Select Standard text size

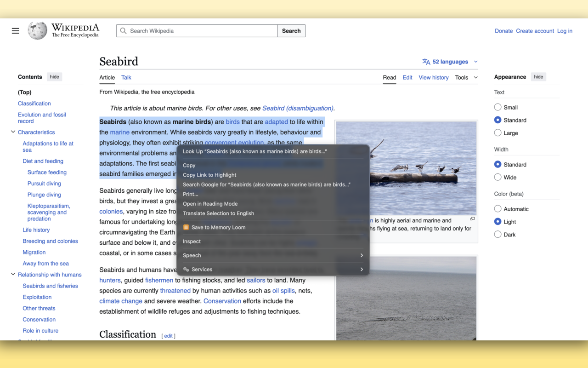498,120
